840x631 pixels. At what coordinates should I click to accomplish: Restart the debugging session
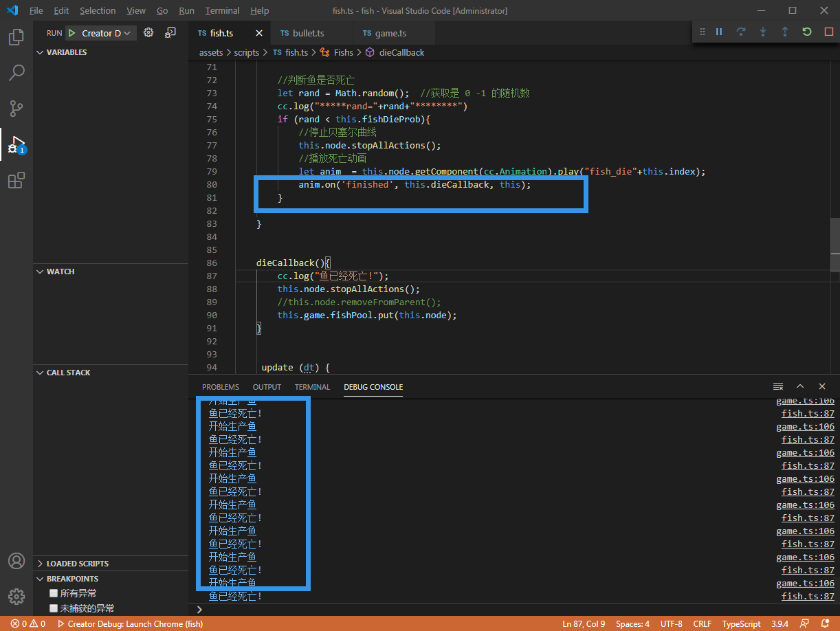tap(807, 32)
